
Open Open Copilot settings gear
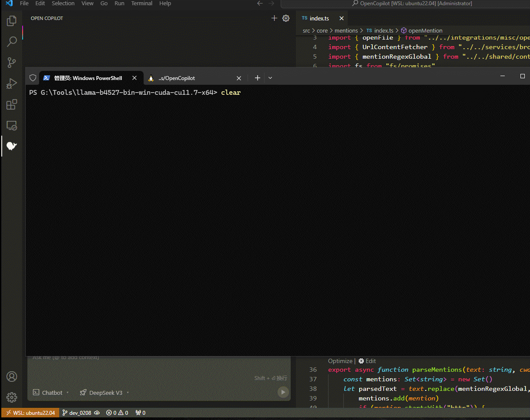286,18
